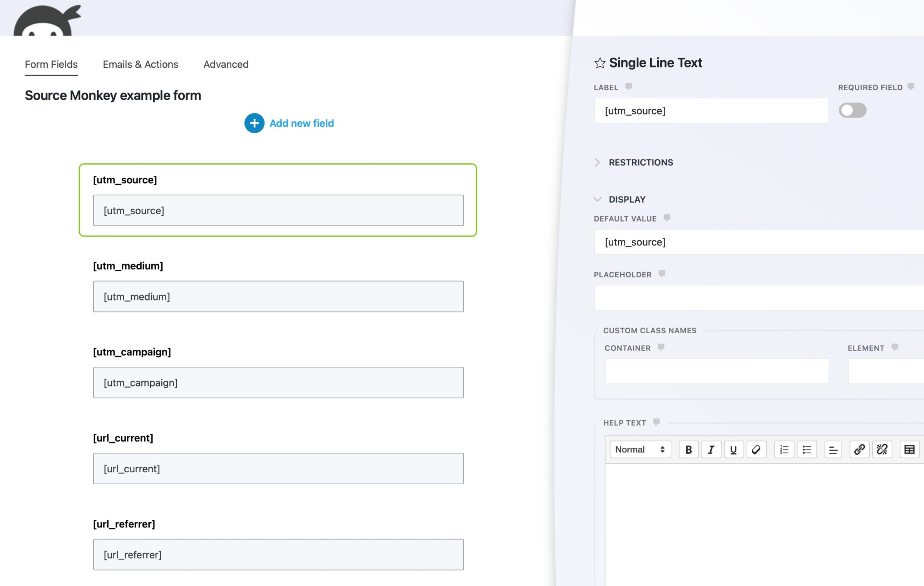Viewport: 924px width, 586px height.
Task: Click the Placeholder help tooltip icon
Action: click(662, 274)
